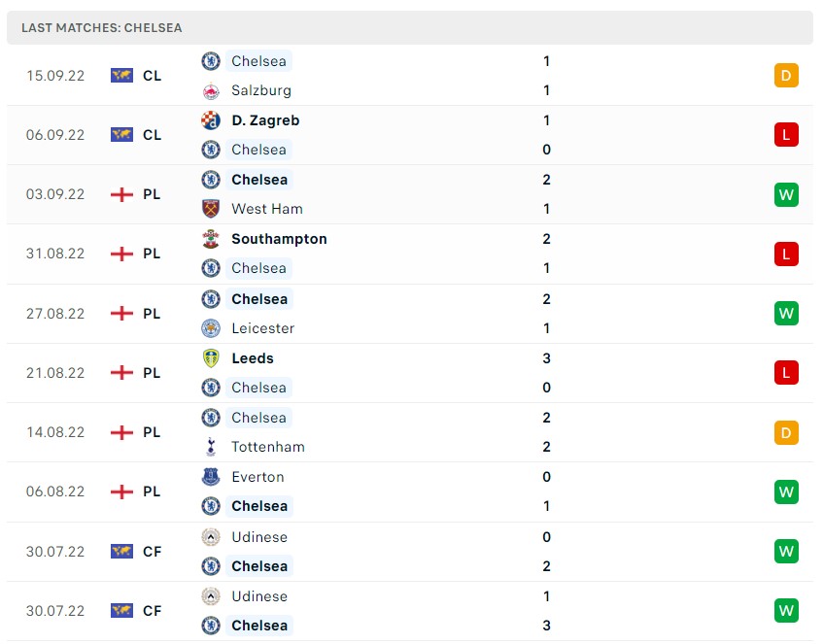Screen dimensions: 823x644
Task: Click the West Ham club crest
Action: pyautogui.click(x=211, y=209)
